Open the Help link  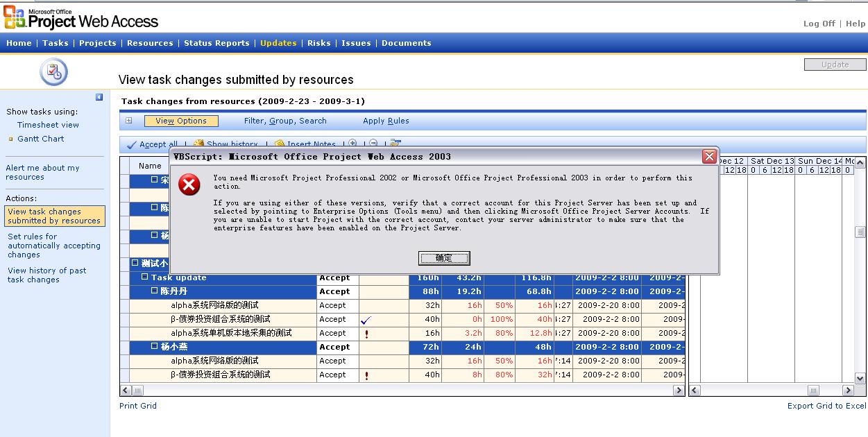856,24
